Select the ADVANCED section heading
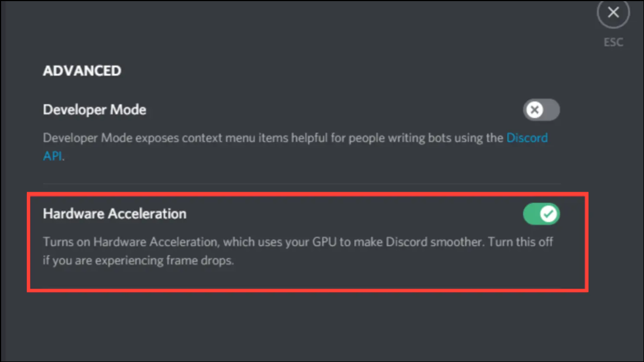 [x=82, y=71]
